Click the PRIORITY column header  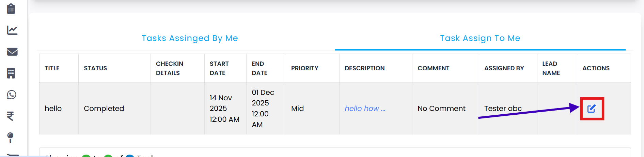coord(304,68)
